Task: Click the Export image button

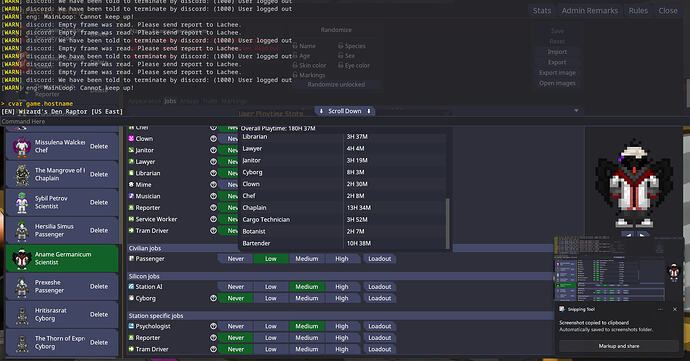Action: click(x=557, y=73)
